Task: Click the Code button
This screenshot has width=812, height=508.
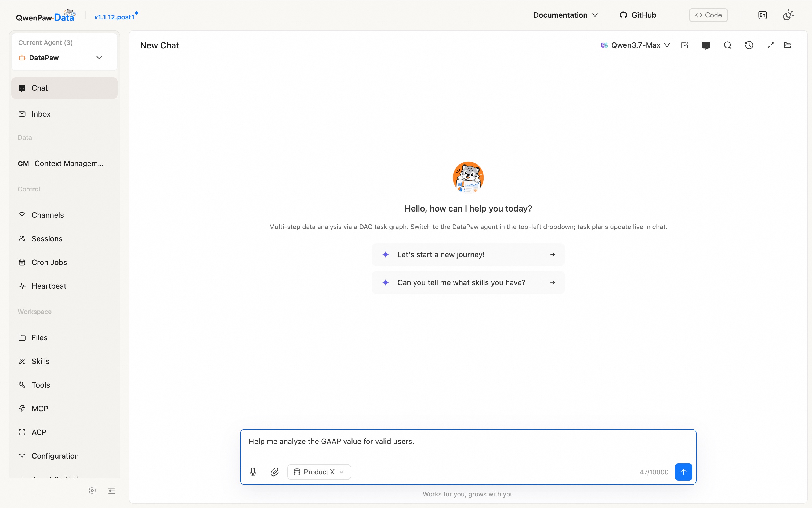Action: tap(708, 15)
